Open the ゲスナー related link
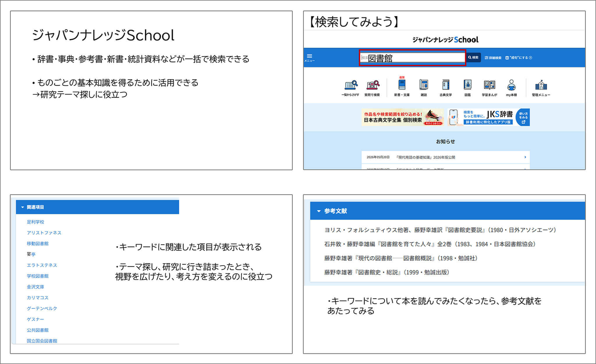 (x=36, y=319)
